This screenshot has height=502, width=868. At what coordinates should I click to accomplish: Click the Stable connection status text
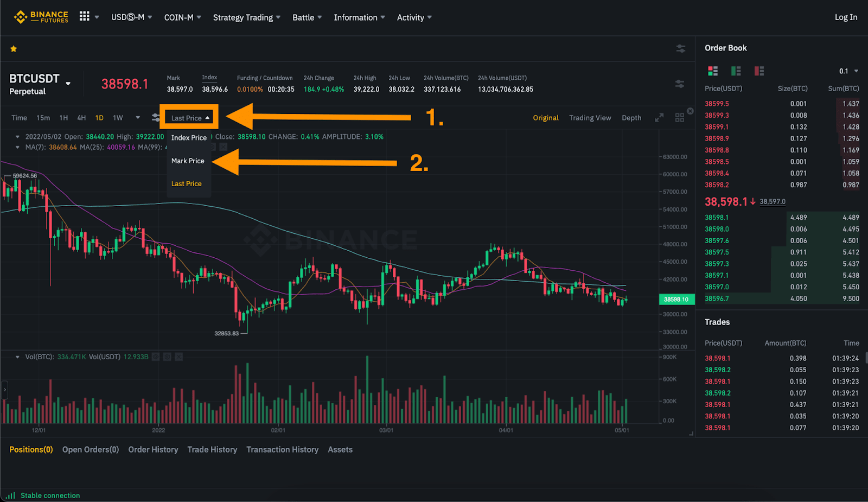(x=50, y=495)
